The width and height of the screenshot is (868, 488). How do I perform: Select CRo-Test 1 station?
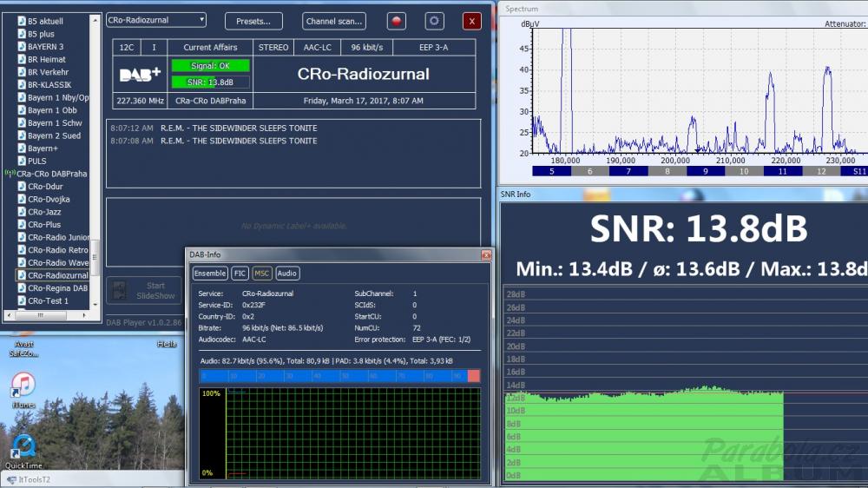tap(48, 300)
